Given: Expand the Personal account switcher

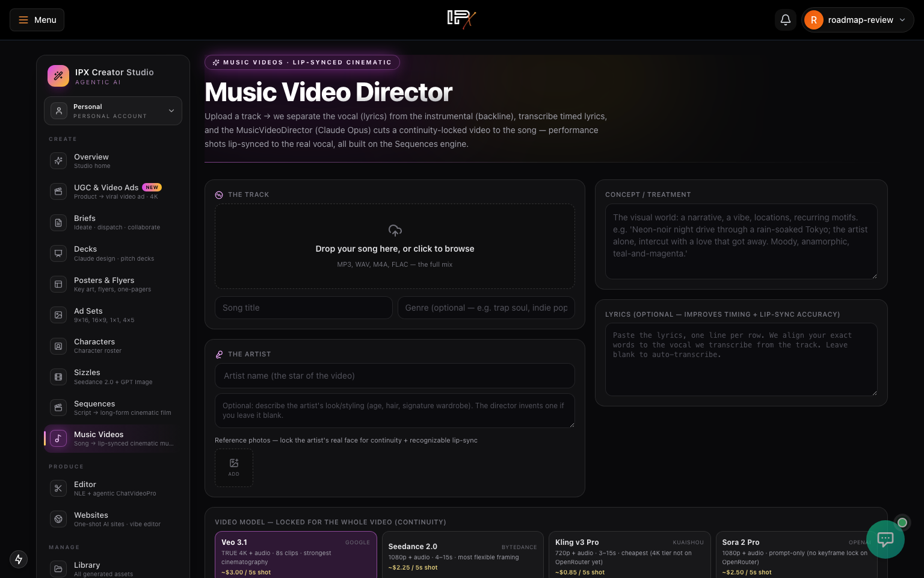Looking at the screenshot, I should tap(113, 111).
